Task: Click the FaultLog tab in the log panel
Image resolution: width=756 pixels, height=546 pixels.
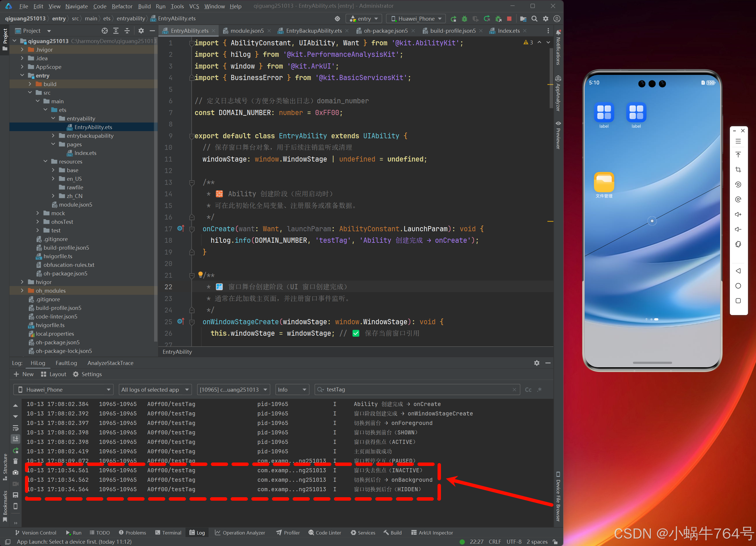Action: pos(66,363)
